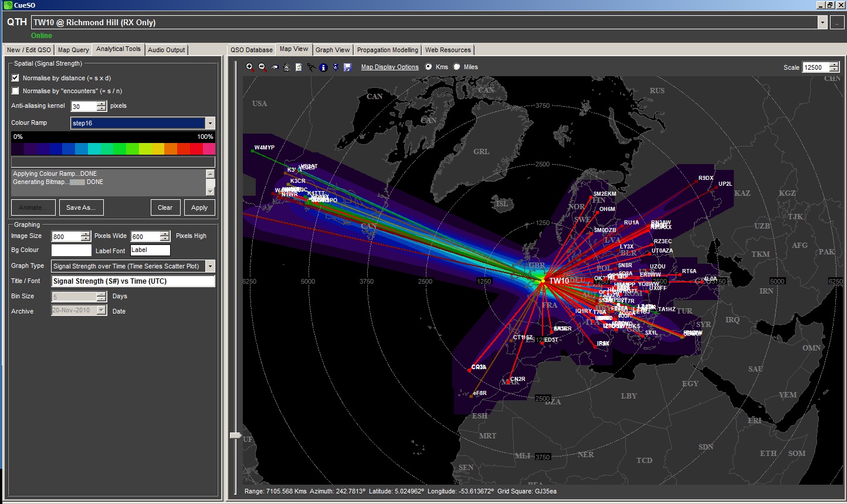This screenshot has height=504, width=847.
Task: Open Map Display Options
Action: [x=389, y=67]
